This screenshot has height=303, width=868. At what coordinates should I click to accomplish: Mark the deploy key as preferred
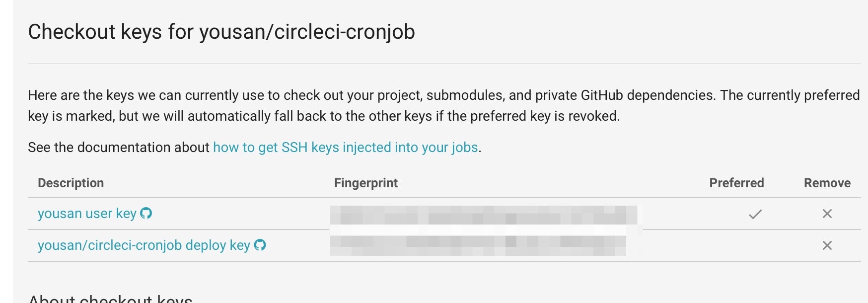tap(755, 245)
